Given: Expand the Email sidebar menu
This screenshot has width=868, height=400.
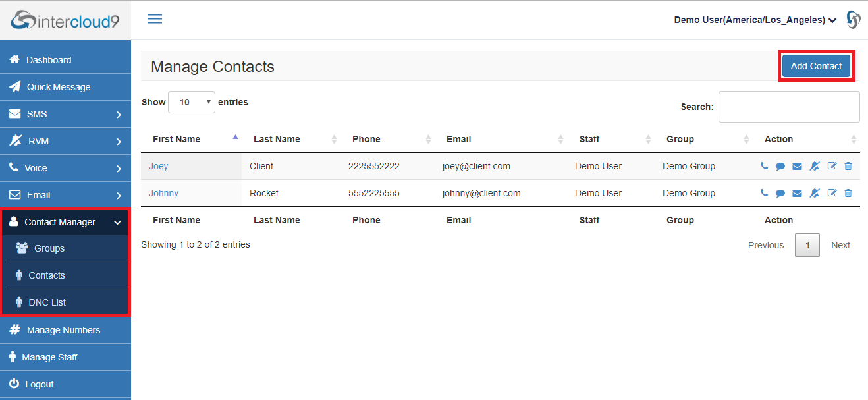Looking at the screenshot, I should click(65, 195).
